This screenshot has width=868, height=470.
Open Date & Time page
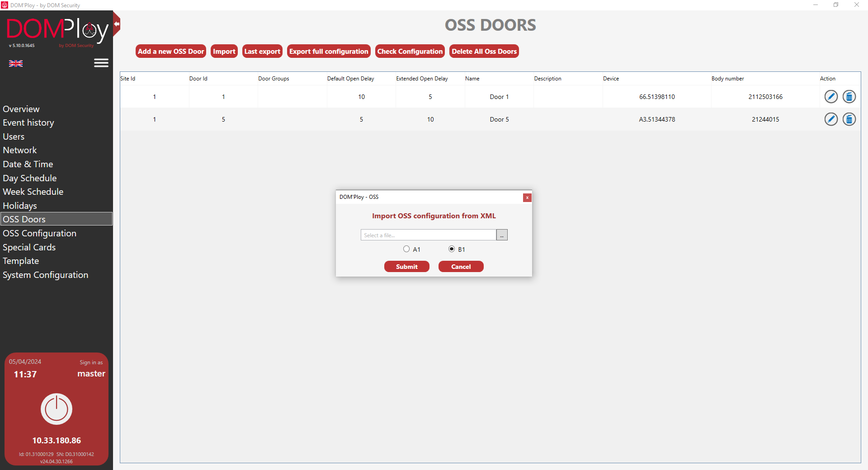click(28, 164)
